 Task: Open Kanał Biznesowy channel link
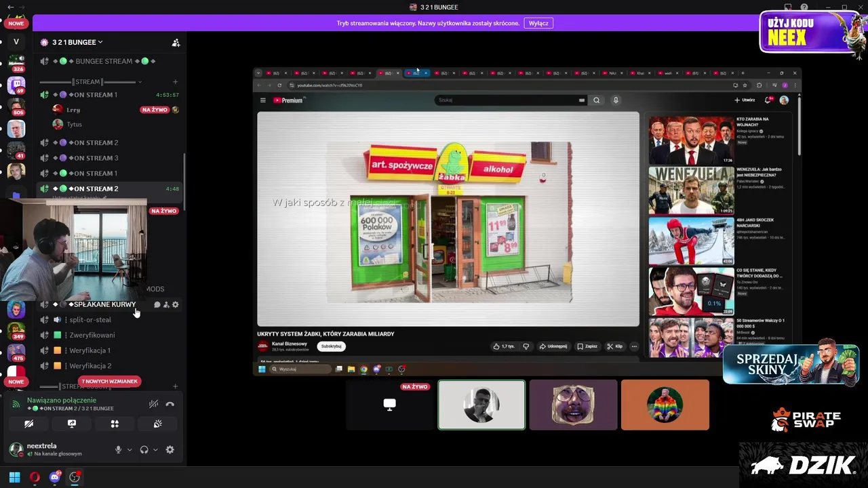(x=290, y=344)
